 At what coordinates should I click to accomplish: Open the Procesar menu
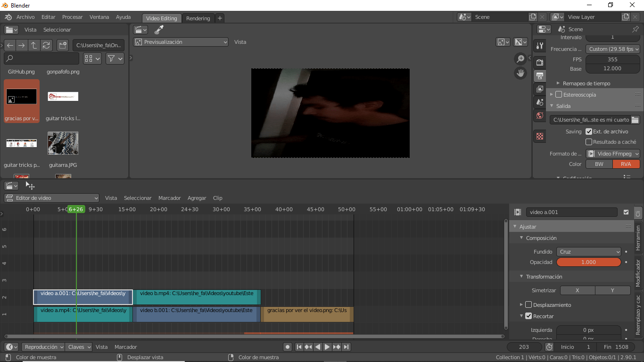click(73, 17)
